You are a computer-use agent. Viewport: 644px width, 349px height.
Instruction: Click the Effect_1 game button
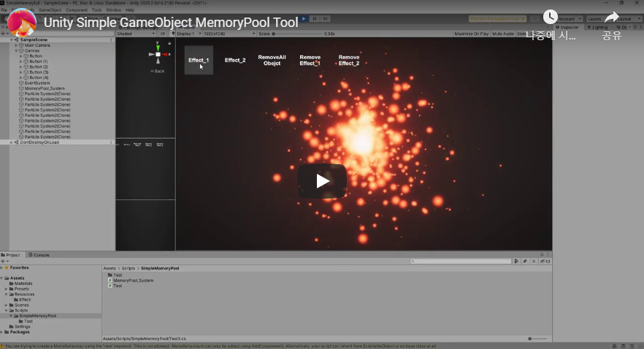tap(199, 60)
